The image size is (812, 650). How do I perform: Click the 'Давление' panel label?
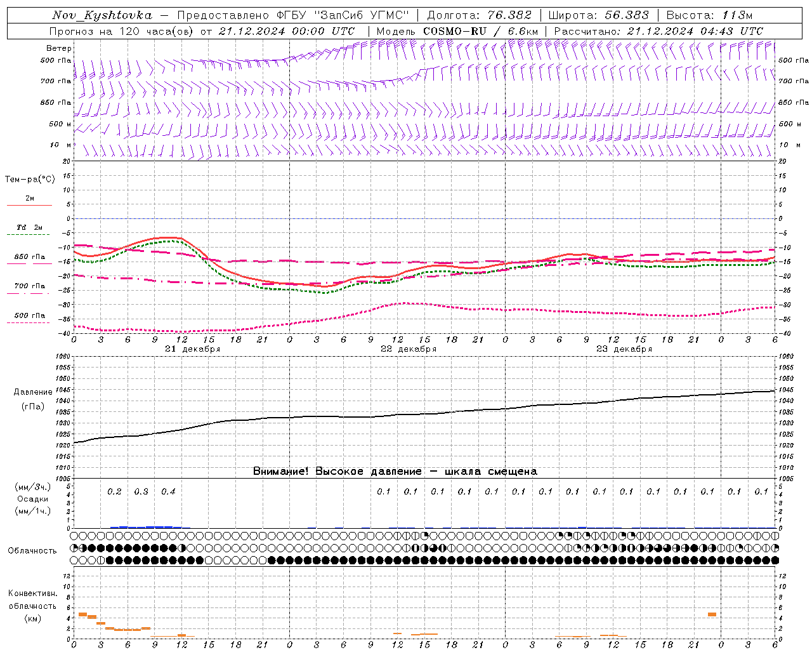(x=33, y=392)
